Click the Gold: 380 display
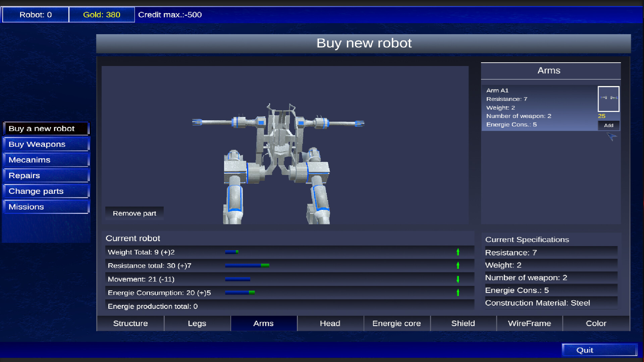This screenshot has height=362, width=644. (x=101, y=14)
